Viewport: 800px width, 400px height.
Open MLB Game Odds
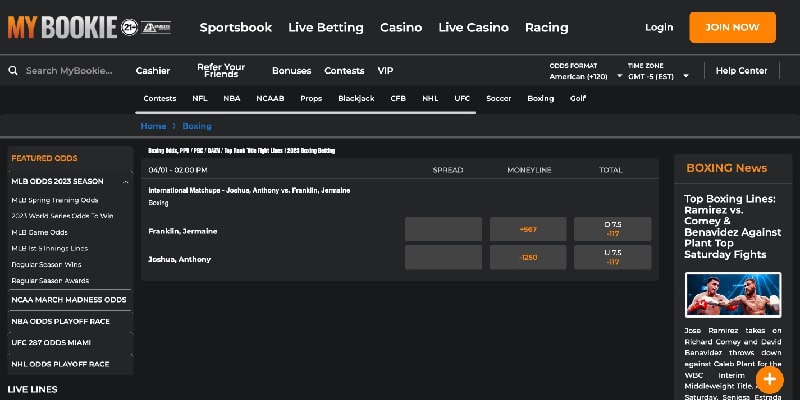(39, 232)
